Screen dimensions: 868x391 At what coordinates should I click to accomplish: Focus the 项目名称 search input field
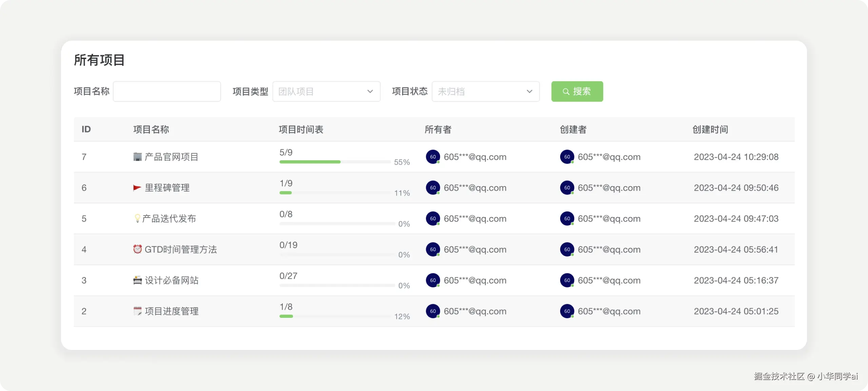[x=167, y=91]
